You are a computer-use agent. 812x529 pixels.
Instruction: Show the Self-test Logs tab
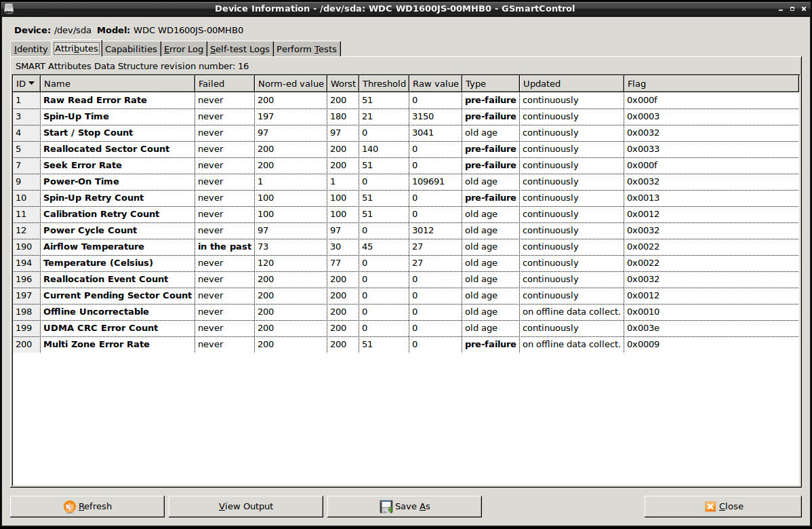coord(240,49)
